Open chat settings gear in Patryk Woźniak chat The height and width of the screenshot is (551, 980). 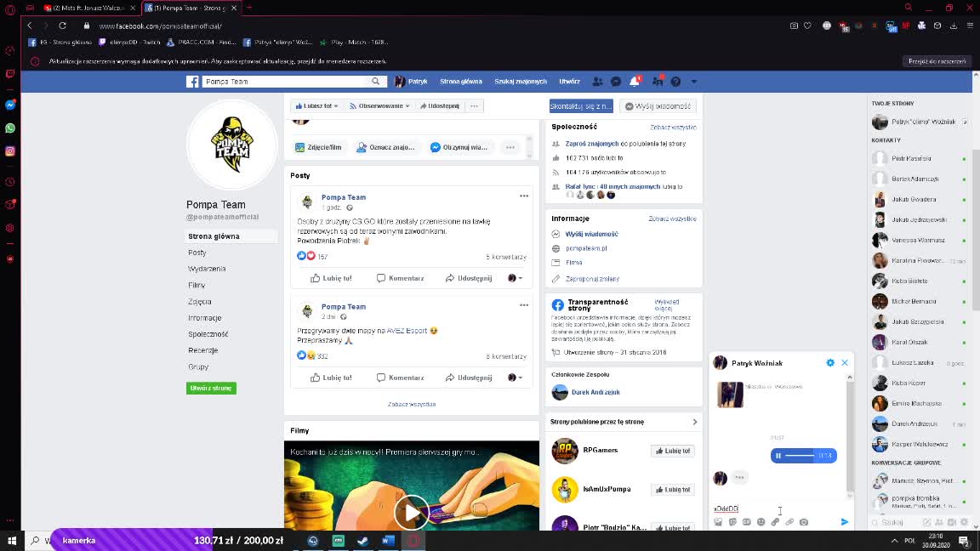coord(830,363)
